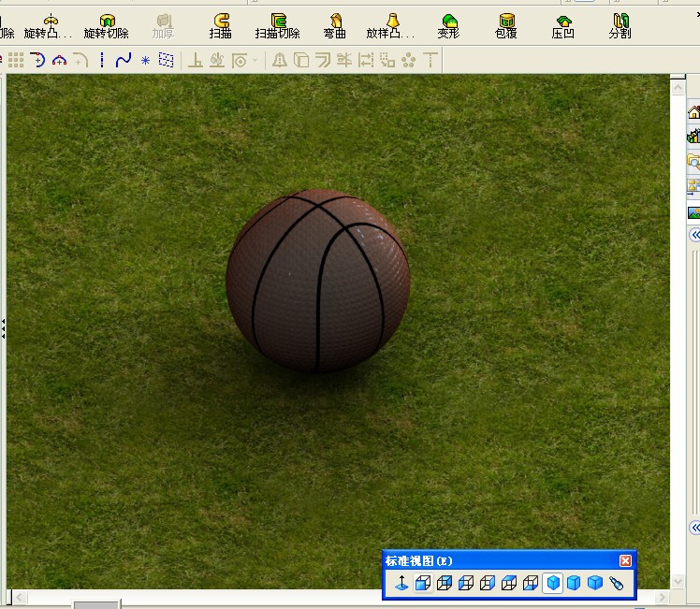This screenshot has height=609, width=700.
Task: Select Dimetric view cube icon
Action: [x=595, y=583]
